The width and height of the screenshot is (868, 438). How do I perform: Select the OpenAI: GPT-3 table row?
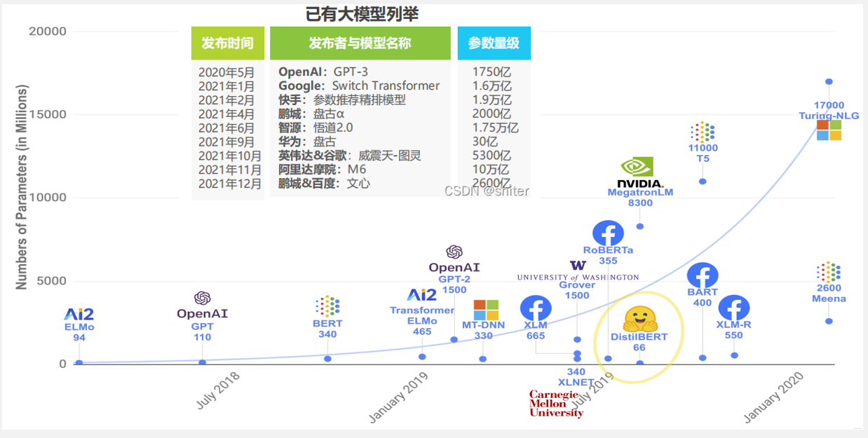click(x=323, y=72)
